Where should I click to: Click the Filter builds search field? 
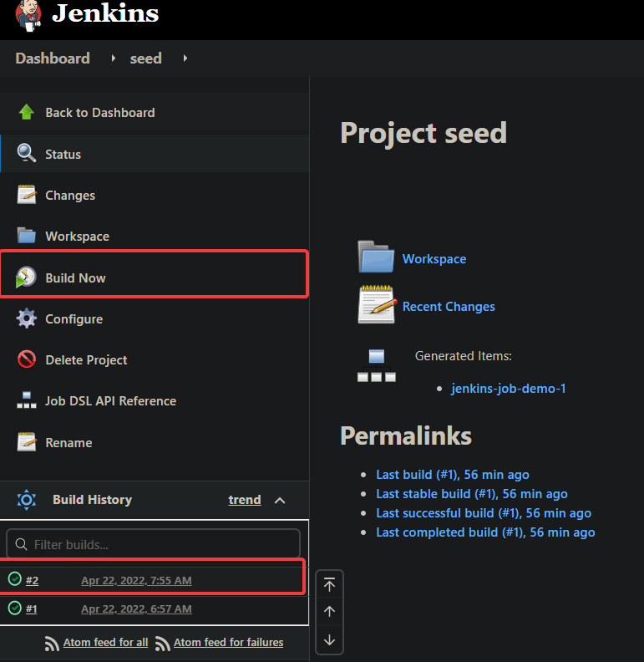click(154, 544)
